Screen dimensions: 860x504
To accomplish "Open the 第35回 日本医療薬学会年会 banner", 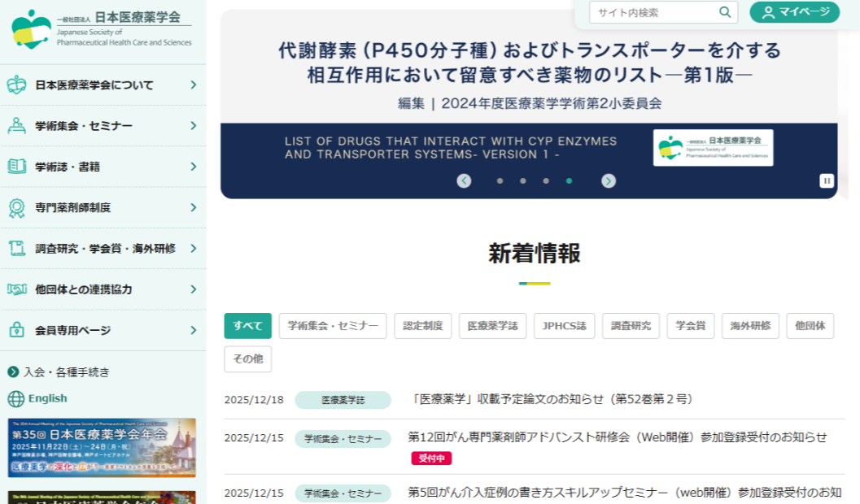I will click(x=102, y=447).
